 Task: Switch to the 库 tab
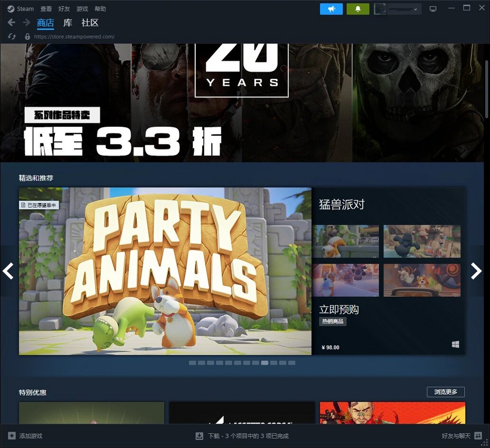[x=68, y=23]
